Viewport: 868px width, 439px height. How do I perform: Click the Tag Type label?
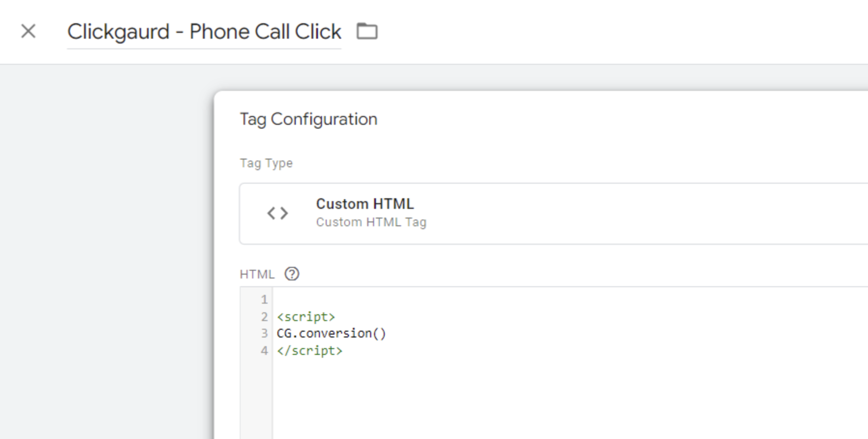[266, 163]
